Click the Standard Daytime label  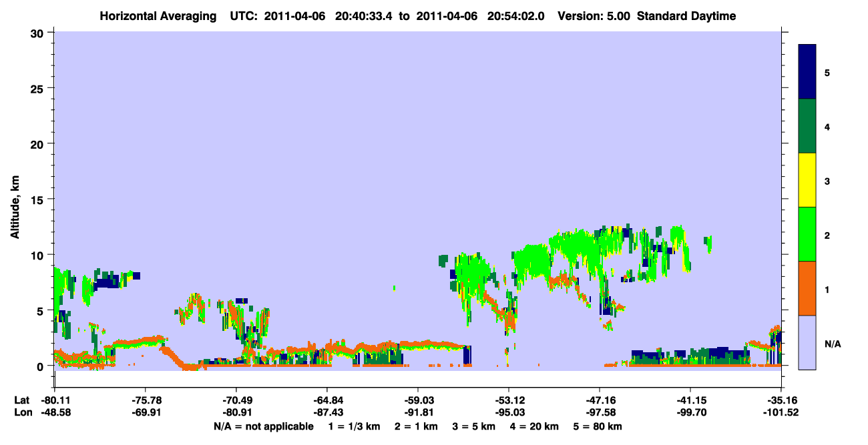(x=686, y=16)
